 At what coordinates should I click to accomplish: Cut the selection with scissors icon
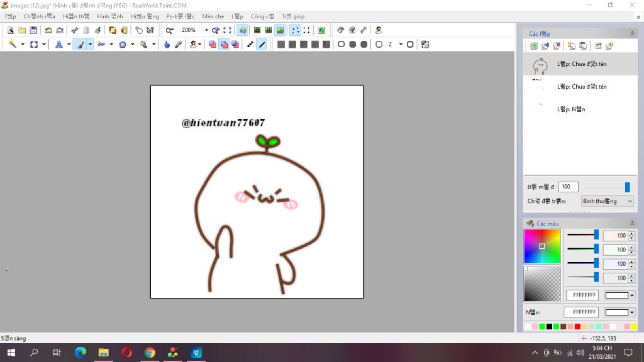[75, 30]
